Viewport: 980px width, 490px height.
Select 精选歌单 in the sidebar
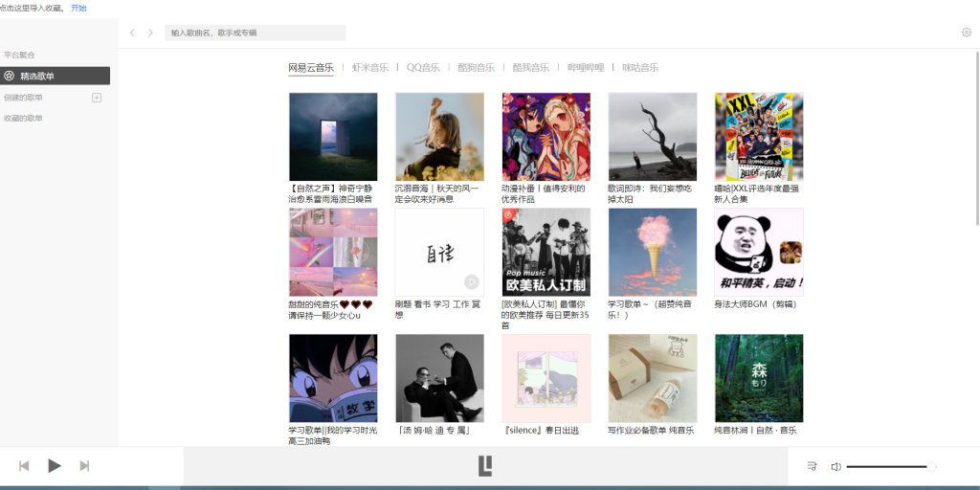click(55, 76)
